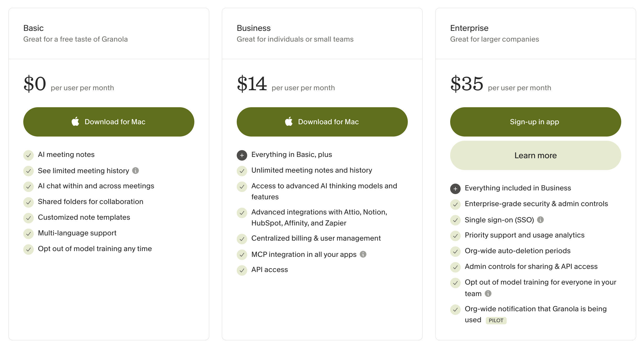Click checkmark beside Priority support and usage analytics
Image resolution: width=644 pixels, height=351 pixels.
click(x=455, y=236)
